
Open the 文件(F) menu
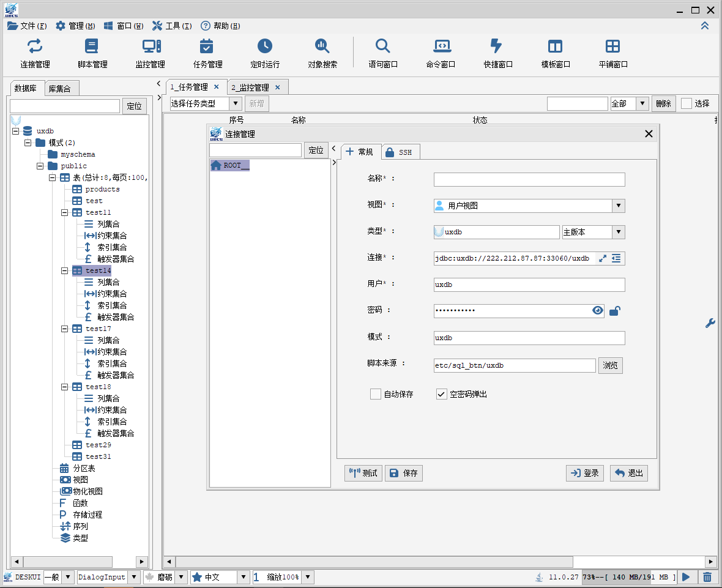pyautogui.click(x=27, y=26)
